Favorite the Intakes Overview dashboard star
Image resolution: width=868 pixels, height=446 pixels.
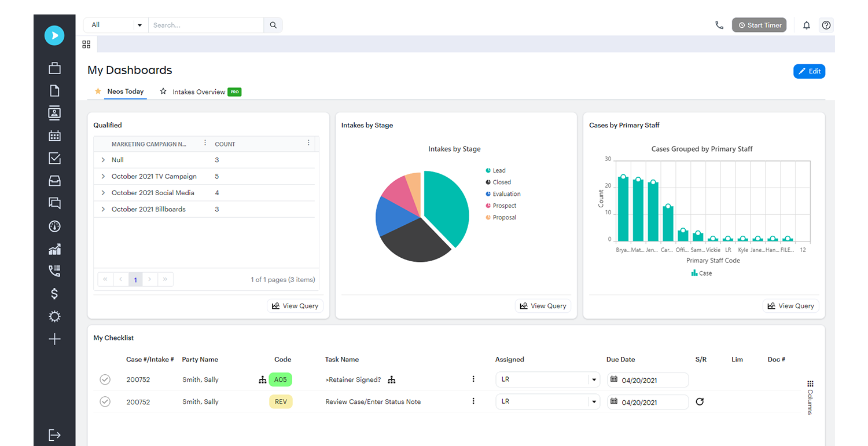pyautogui.click(x=163, y=92)
